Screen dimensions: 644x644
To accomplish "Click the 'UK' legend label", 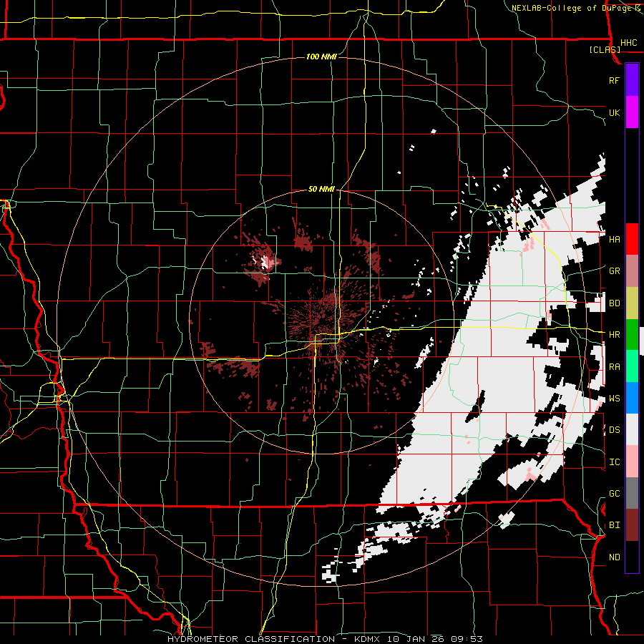I will point(614,112).
